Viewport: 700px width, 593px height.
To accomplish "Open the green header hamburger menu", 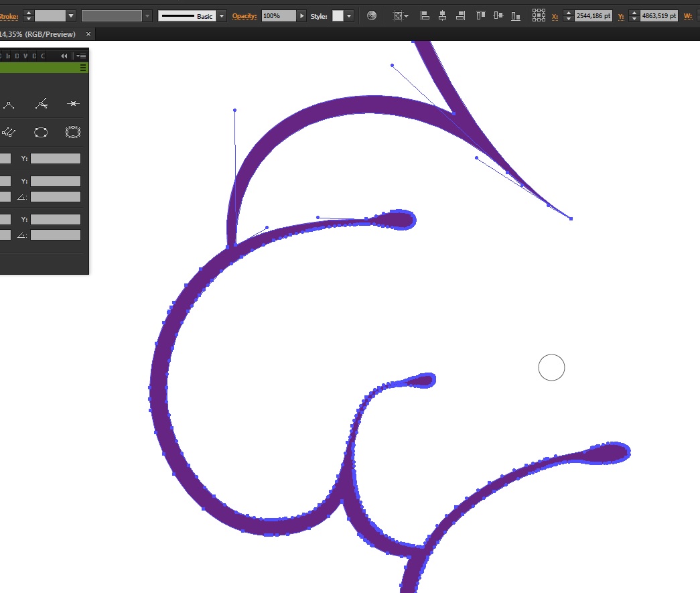I will (83, 68).
